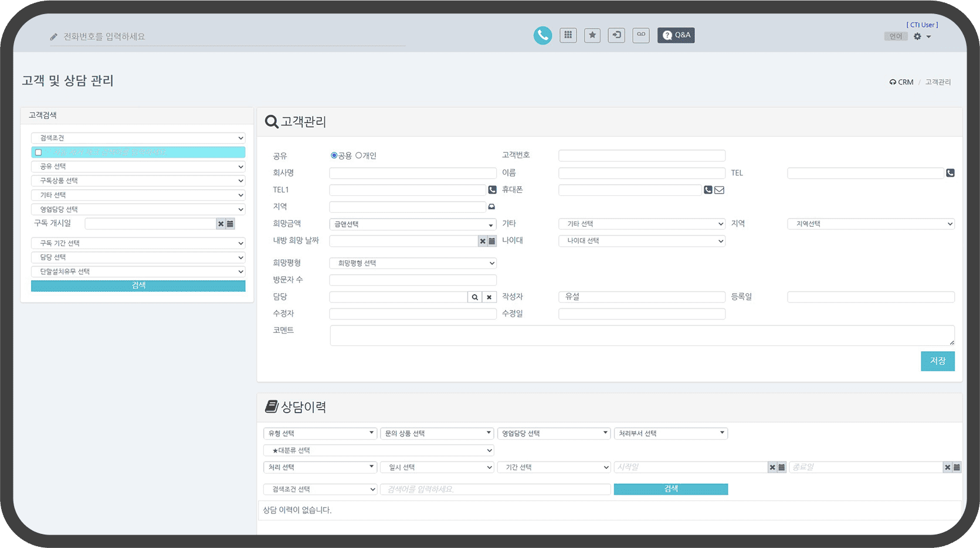Open the dial pad grid icon

pos(568,35)
